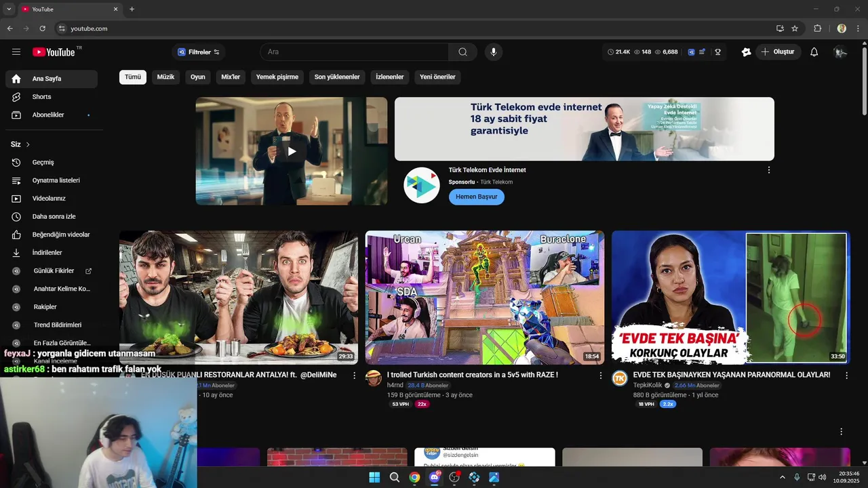The height and width of the screenshot is (488, 868).
Task: Open the hamburger guide menu
Action: [16, 52]
